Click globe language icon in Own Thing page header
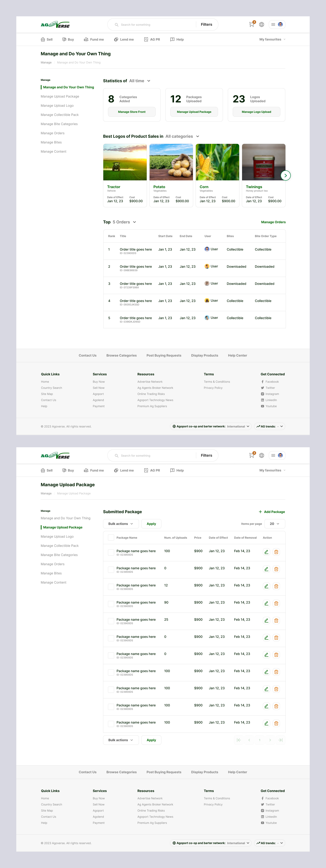The width and height of the screenshot is (326, 868). click(261, 25)
